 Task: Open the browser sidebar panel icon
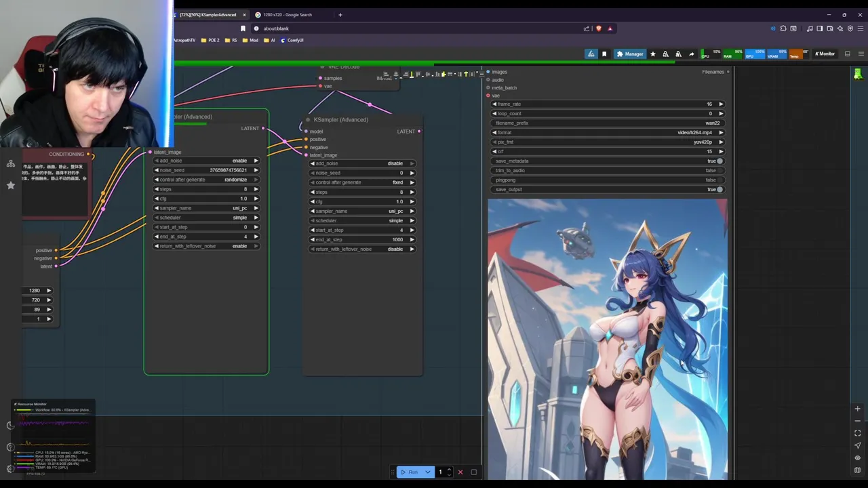pyautogui.click(x=820, y=28)
